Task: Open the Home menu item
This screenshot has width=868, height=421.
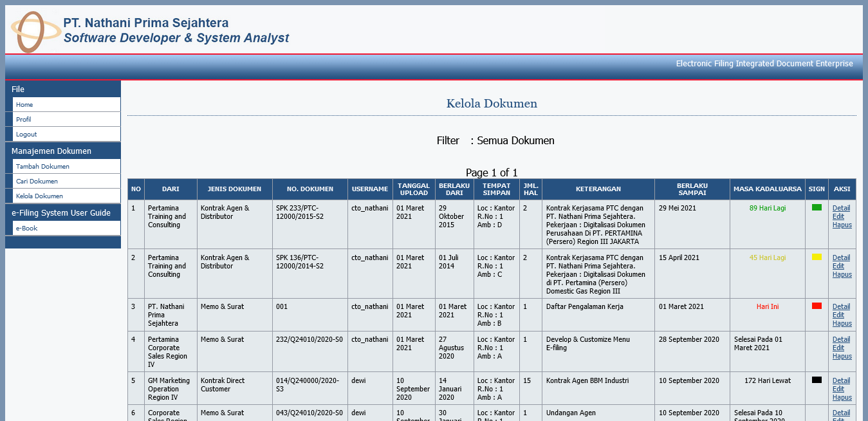Action: [66, 104]
